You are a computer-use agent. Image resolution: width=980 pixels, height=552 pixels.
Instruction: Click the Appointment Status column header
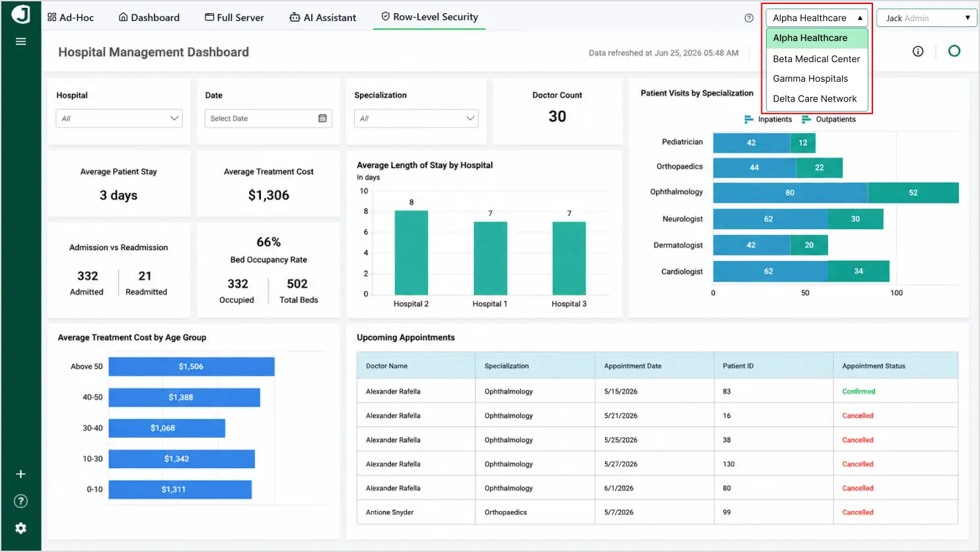895,366
